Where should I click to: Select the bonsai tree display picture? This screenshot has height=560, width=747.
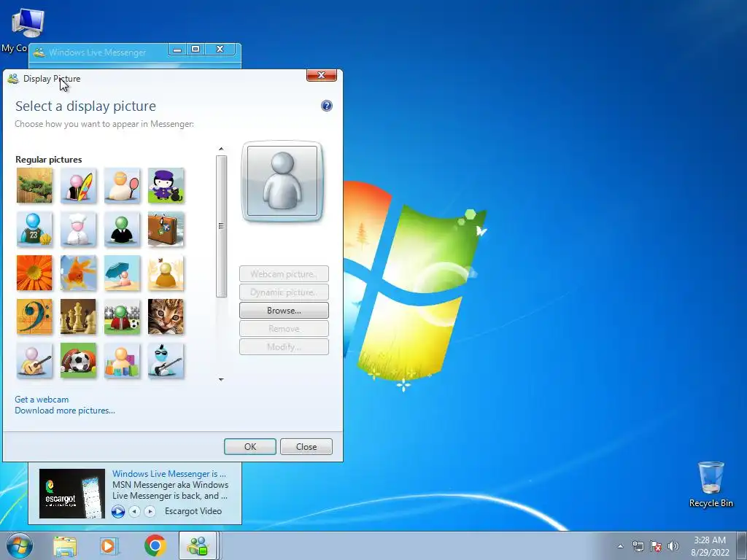pyautogui.click(x=34, y=186)
